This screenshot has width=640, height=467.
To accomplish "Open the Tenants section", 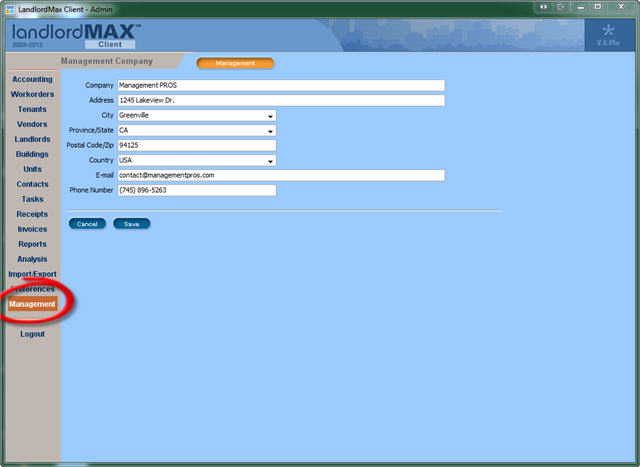I will coord(32,109).
